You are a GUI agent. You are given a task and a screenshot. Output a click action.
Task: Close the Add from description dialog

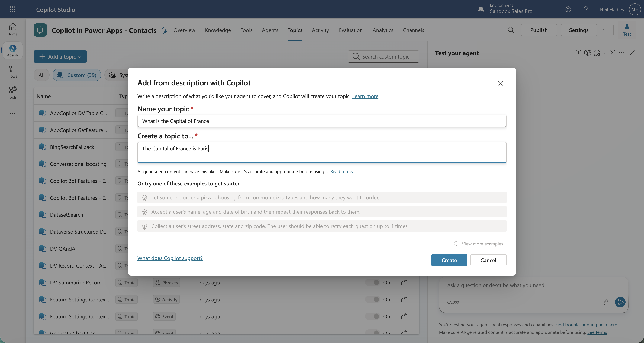click(x=500, y=83)
